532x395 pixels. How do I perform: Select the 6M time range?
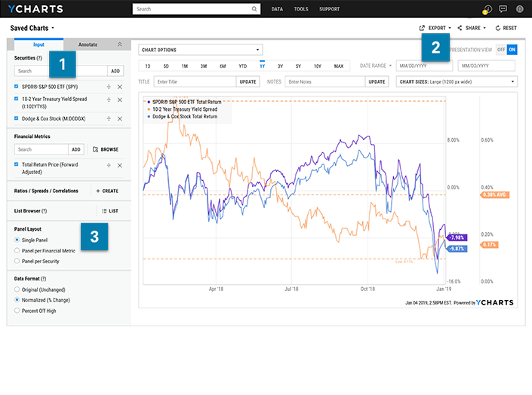pyautogui.click(x=223, y=66)
